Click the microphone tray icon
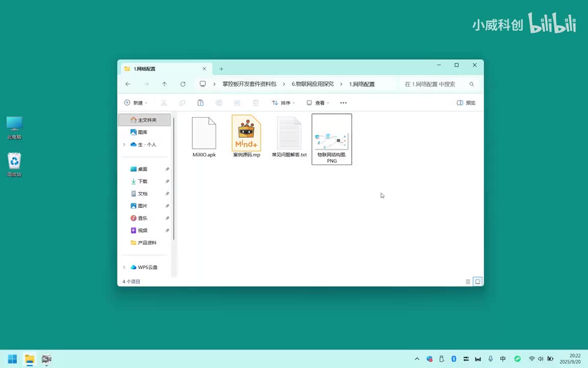The height and width of the screenshot is (368, 588). 491,359
